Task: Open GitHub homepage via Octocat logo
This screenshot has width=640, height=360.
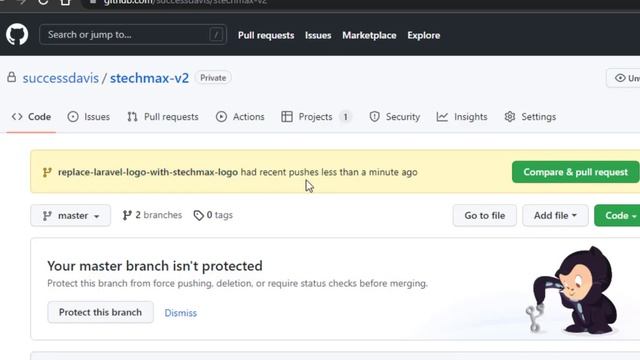Action: [17, 35]
